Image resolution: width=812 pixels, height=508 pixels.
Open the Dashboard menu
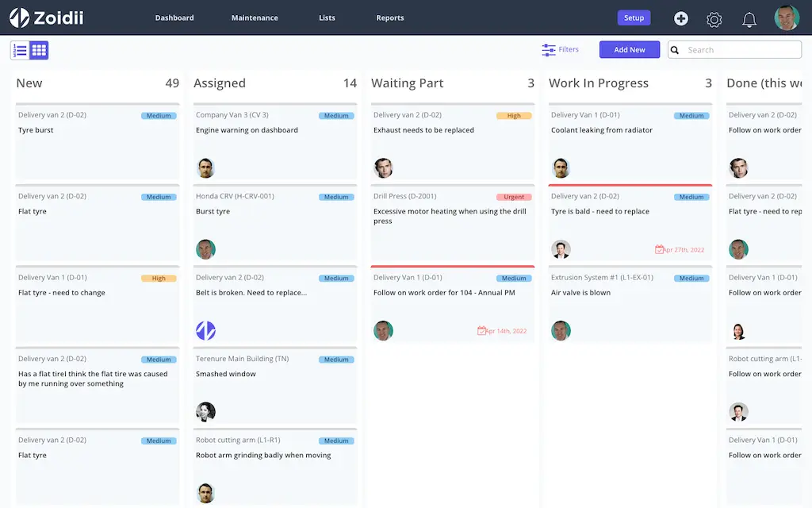[174, 17]
